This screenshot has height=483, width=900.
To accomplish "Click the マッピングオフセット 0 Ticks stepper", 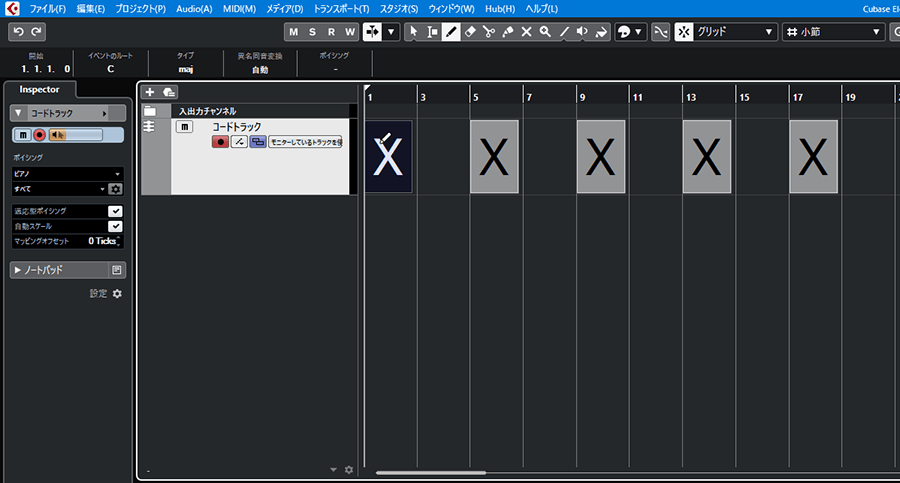I will (x=119, y=241).
